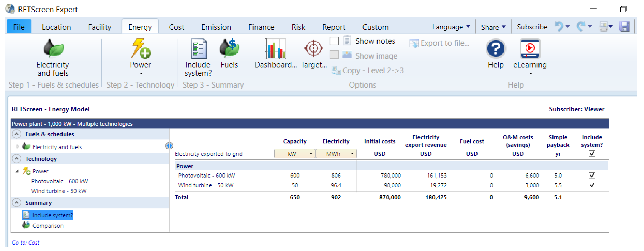Collapse the Fuels & schedules section
The image size is (644, 251).
pos(17,134)
